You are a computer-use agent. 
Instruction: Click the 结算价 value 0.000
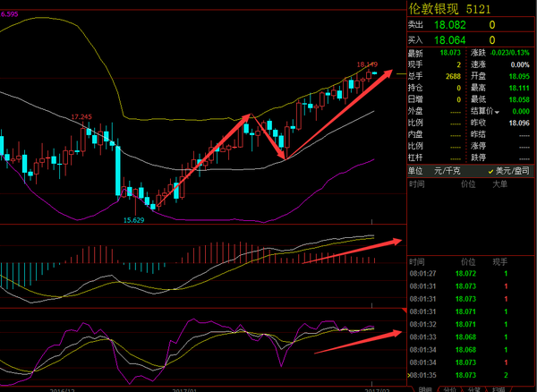point(521,111)
